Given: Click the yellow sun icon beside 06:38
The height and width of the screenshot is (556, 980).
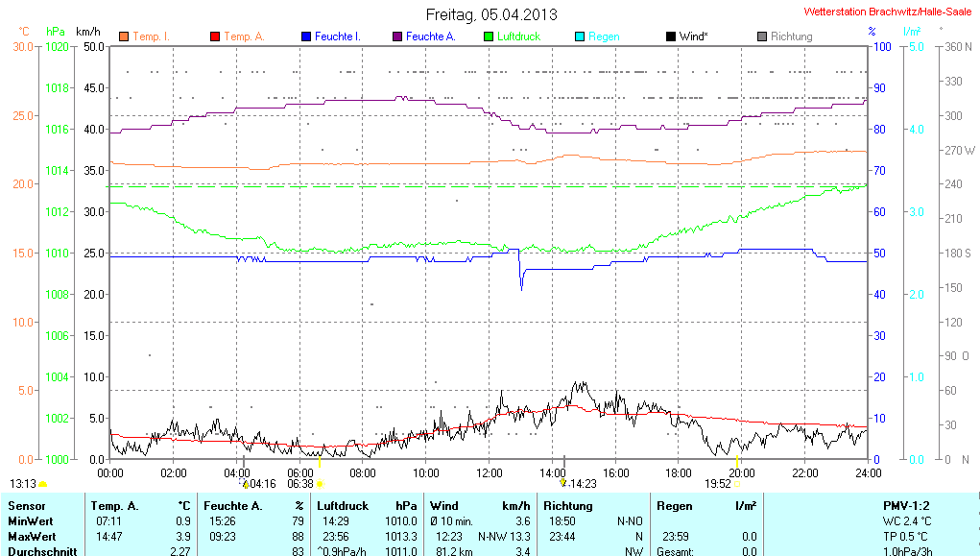Looking at the screenshot, I should pyautogui.click(x=320, y=484).
